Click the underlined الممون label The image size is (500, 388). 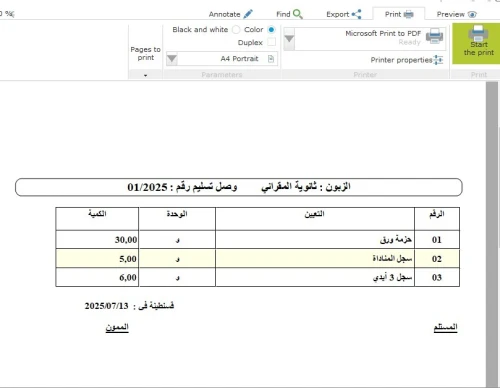tap(117, 327)
